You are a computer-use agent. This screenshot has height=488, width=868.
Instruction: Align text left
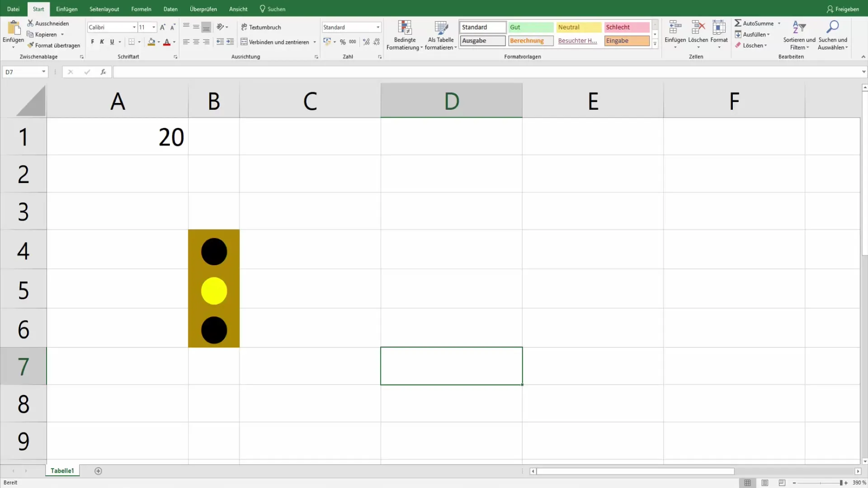pos(186,42)
